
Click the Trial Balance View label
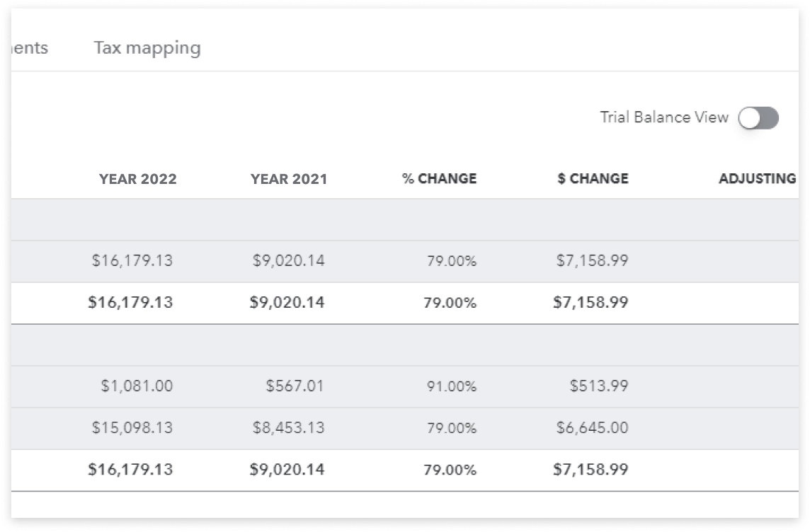(664, 117)
